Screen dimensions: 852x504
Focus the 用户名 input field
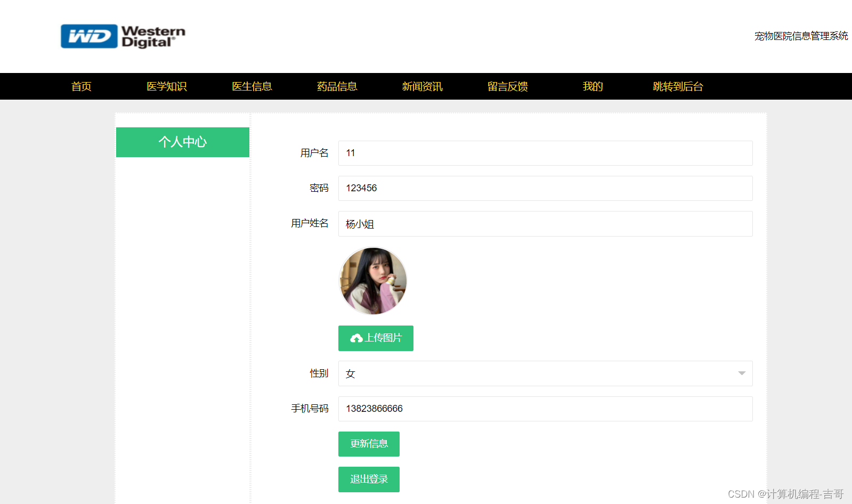point(546,153)
